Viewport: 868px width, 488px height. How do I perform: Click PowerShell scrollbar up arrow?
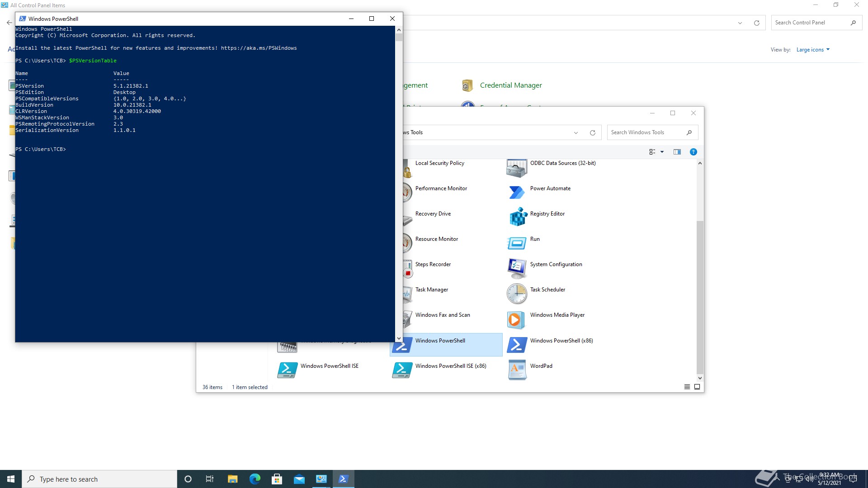[x=399, y=30]
